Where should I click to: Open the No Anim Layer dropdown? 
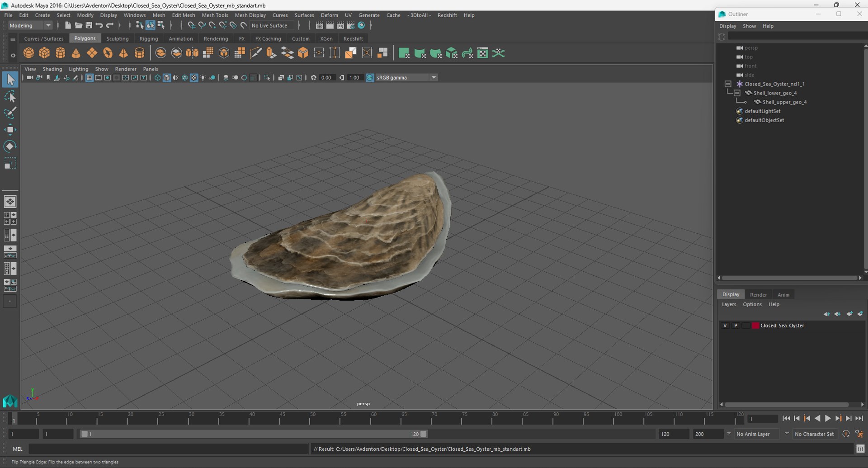[758, 434]
